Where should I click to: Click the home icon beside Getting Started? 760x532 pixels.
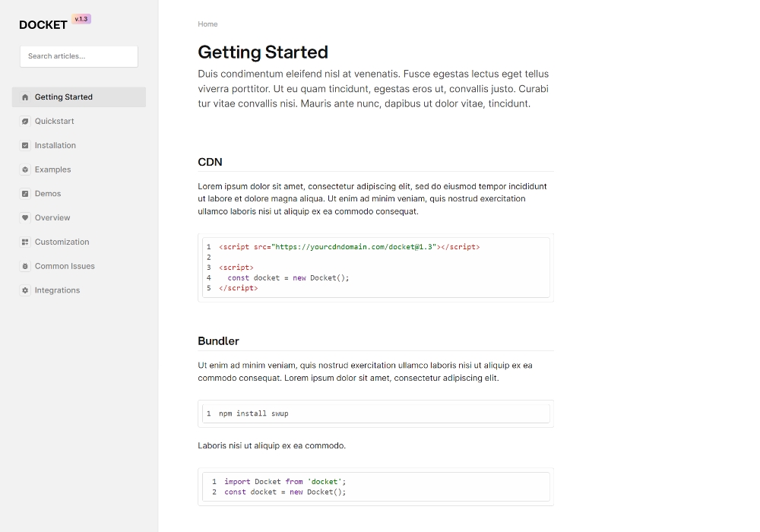click(x=25, y=97)
